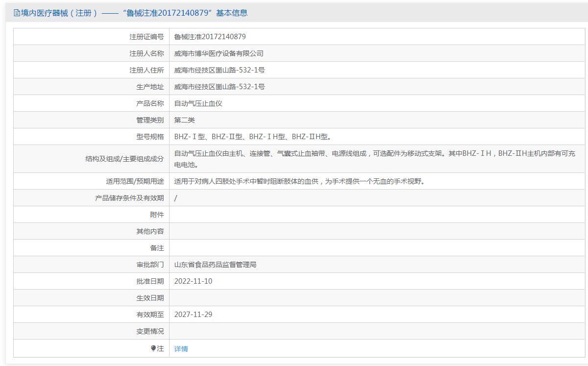The height and width of the screenshot is (366, 588).
Task: Click the 批准日期 label
Action: [150, 281]
